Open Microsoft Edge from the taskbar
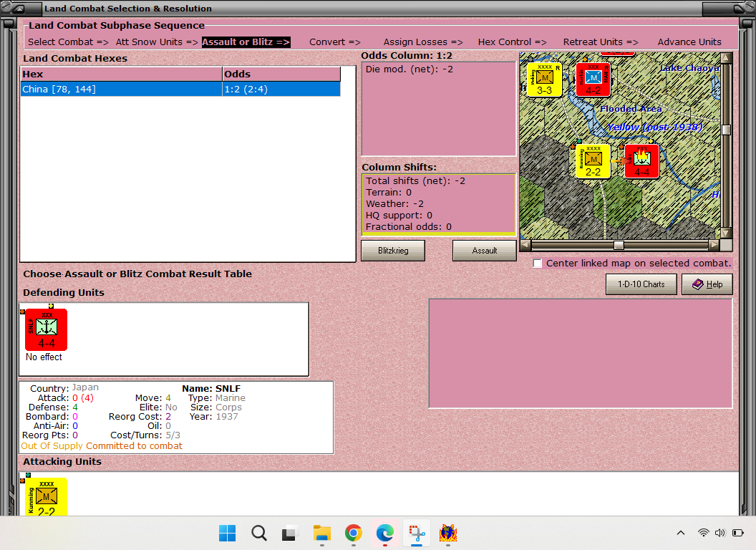 [x=384, y=533]
